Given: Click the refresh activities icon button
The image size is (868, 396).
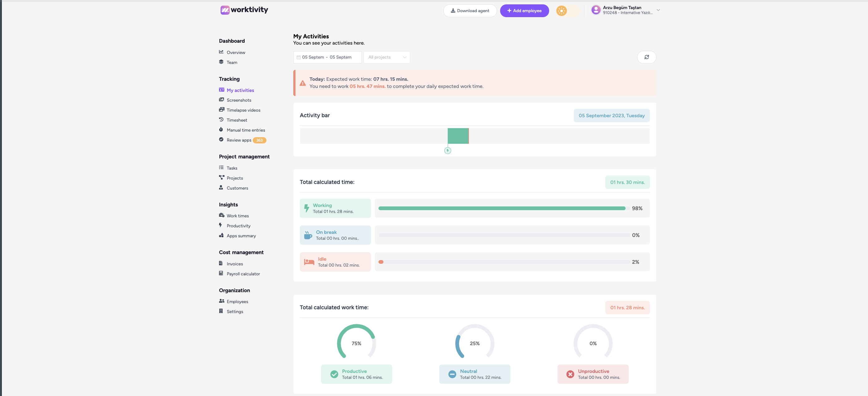Looking at the screenshot, I should point(646,57).
